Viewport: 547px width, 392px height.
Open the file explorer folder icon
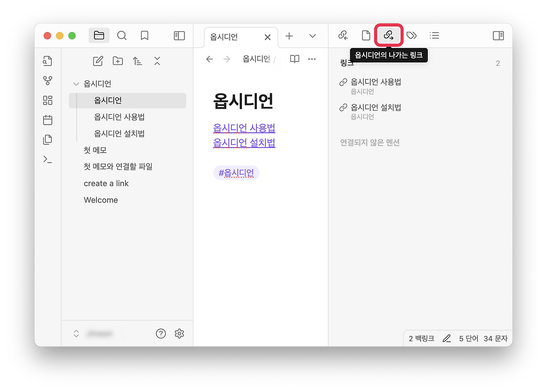click(x=99, y=35)
